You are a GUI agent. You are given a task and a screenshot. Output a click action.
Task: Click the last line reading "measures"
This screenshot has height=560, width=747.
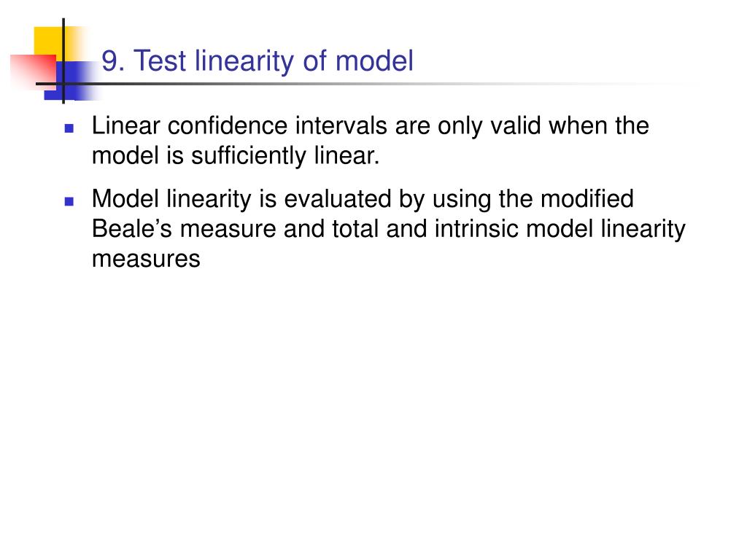pos(146,259)
